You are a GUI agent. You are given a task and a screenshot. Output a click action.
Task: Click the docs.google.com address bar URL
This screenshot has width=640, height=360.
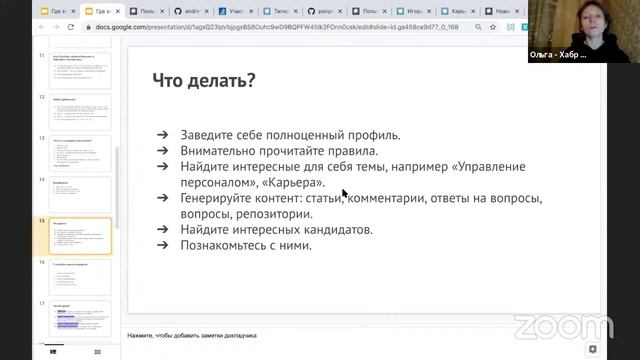277,27
